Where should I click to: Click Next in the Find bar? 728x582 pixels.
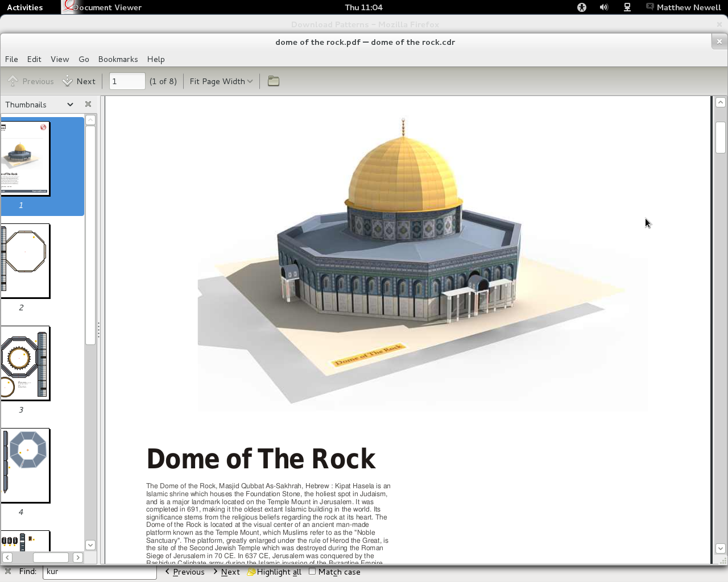click(227, 572)
